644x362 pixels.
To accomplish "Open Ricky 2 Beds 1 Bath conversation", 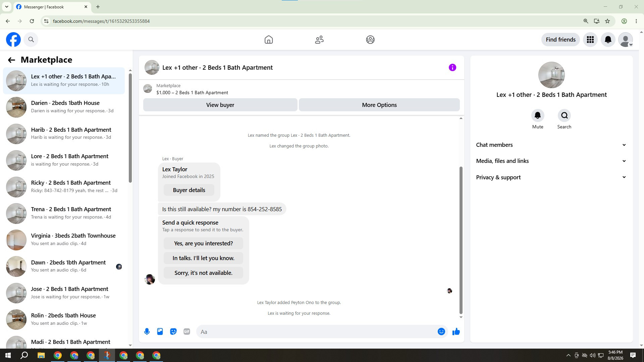I will [64, 187].
